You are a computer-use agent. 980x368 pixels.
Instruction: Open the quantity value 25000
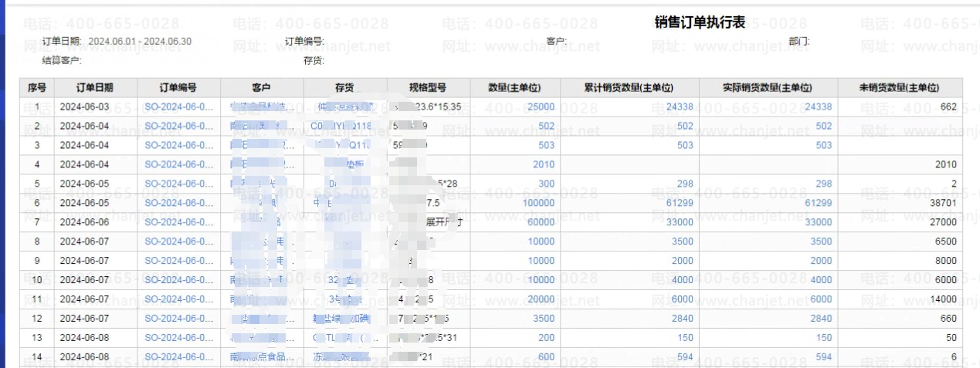541,106
